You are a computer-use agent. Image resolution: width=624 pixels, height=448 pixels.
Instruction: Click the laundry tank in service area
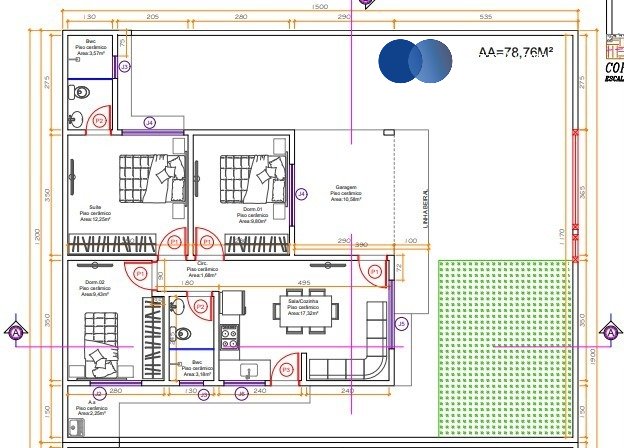click(75, 428)
